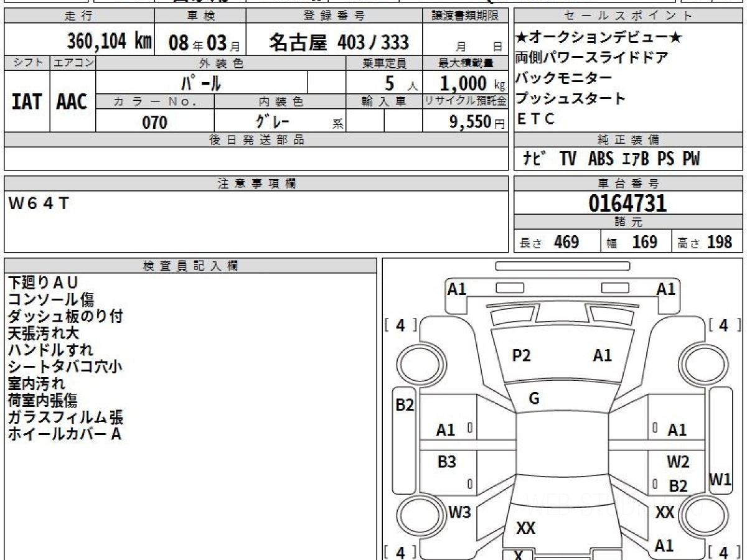Select the 下廻りAU note

click(44, 282)
